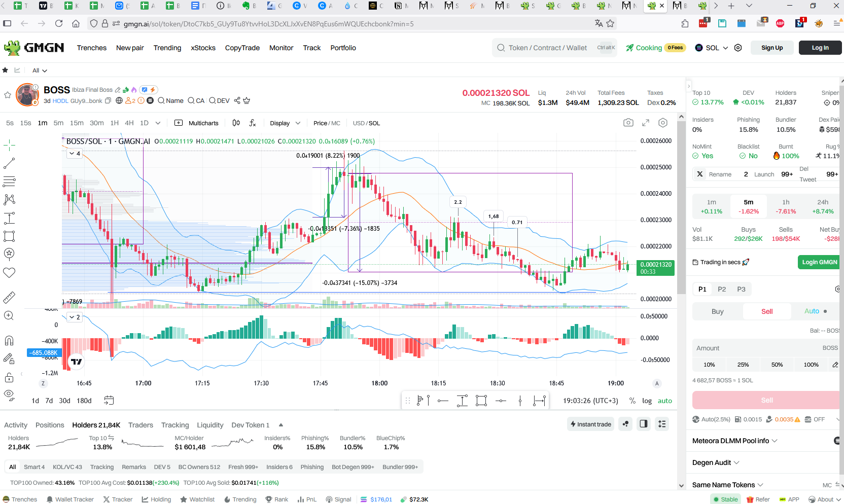Enter fullscreen chart mode
Image resolution: width=844 pixels, height=504 pixels.
tap(646, 123)
